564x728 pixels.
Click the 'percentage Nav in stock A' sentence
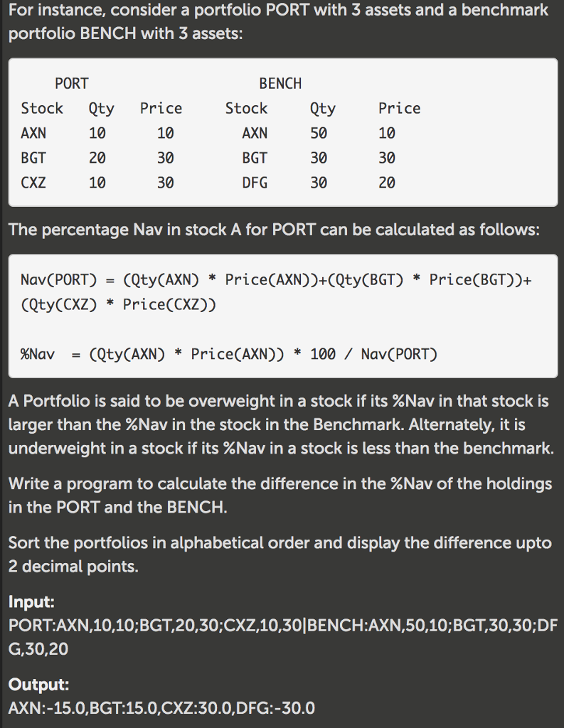[274, 230]
